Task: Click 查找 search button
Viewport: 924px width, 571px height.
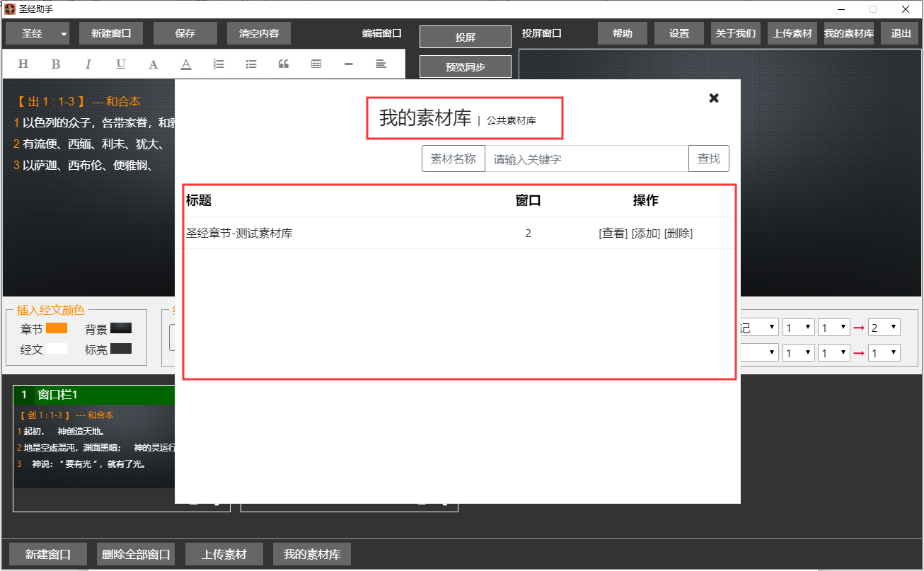Action: click(708, 159)
